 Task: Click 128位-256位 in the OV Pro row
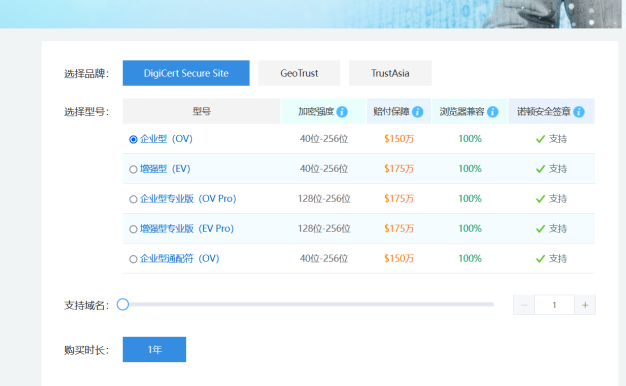pos(324,199)
